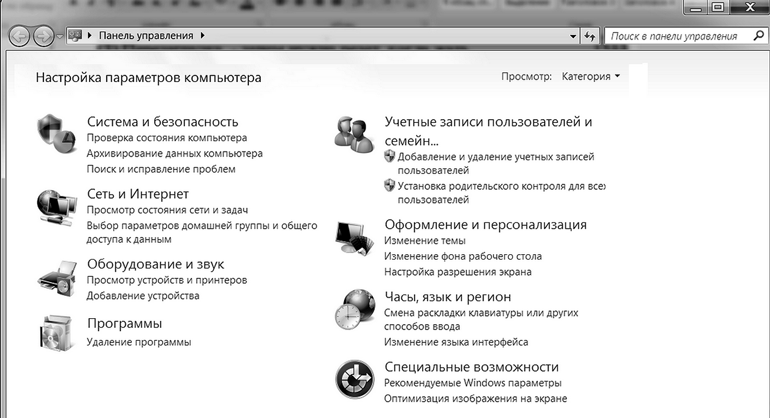The height and width of the screenshot is (418, 770).
Task: Open Специальные возможности category
Action: point(471,366)
